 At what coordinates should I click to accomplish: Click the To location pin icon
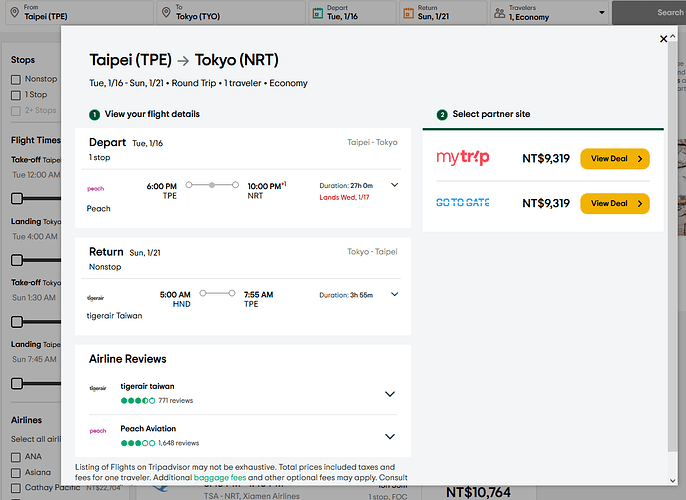point(166,12)
